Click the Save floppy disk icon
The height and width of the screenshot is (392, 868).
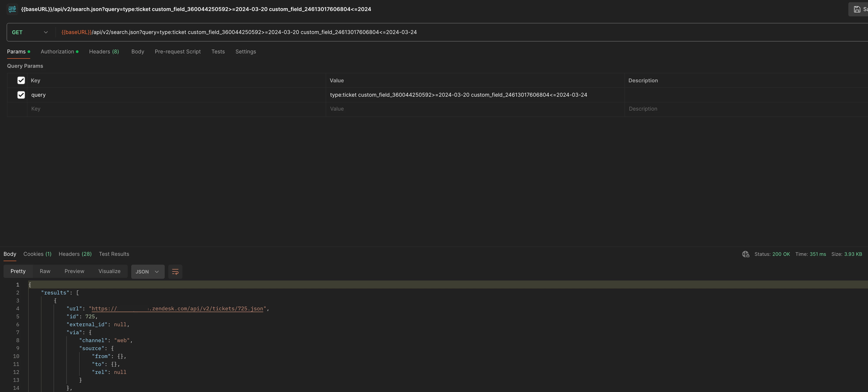click(x=857, y=9)
